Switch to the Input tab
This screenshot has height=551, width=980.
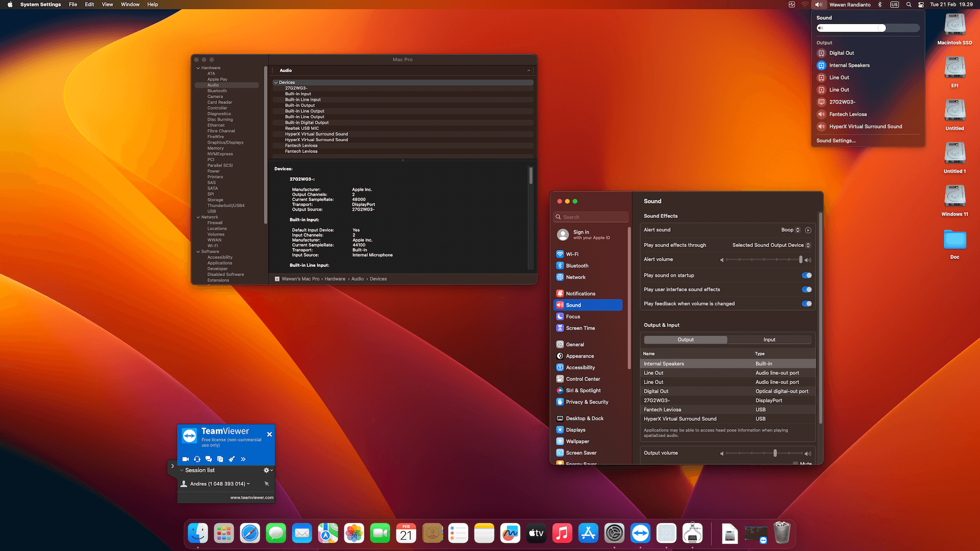(x=769, y=340)
